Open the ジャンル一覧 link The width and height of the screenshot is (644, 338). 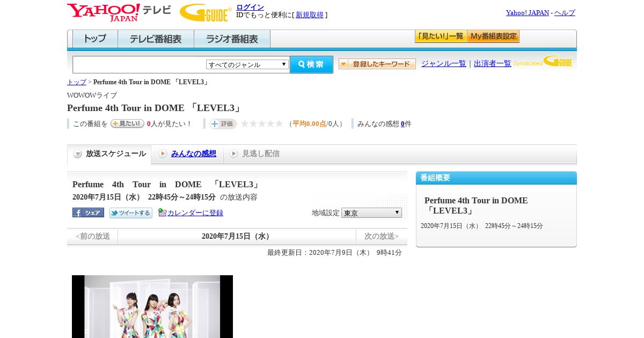coord(444,64)
